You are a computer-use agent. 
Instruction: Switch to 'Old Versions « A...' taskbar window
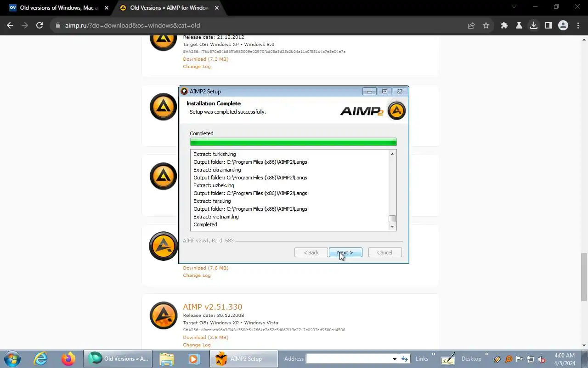118,359
